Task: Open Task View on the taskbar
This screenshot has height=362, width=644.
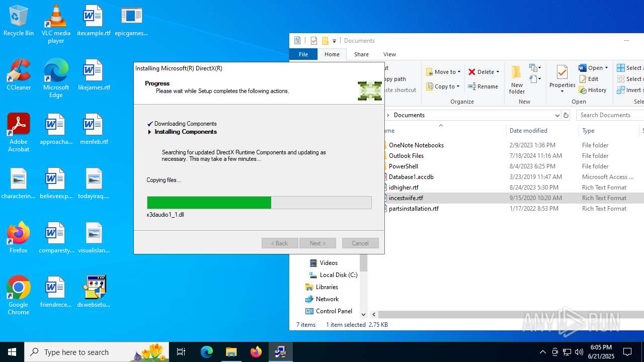Action: point(181,352)
